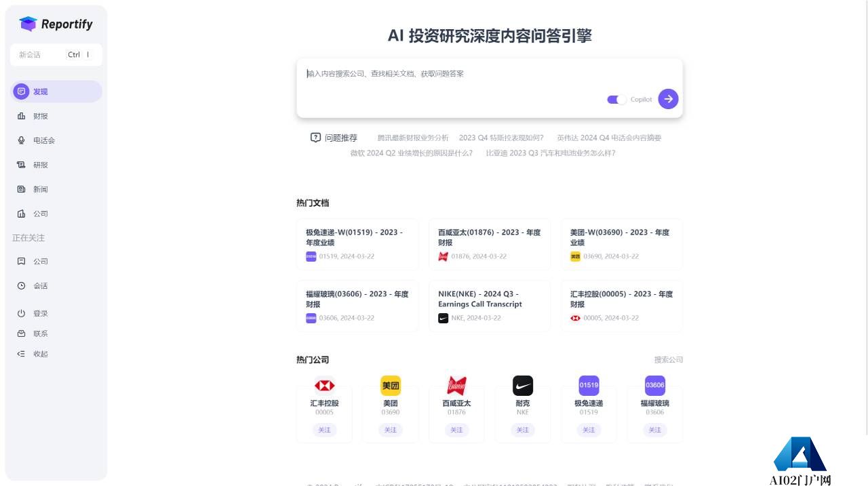The width and height of the screenshot is (868, 486).
Task: Open the 新闻 news icon
Action: point(21,189)
